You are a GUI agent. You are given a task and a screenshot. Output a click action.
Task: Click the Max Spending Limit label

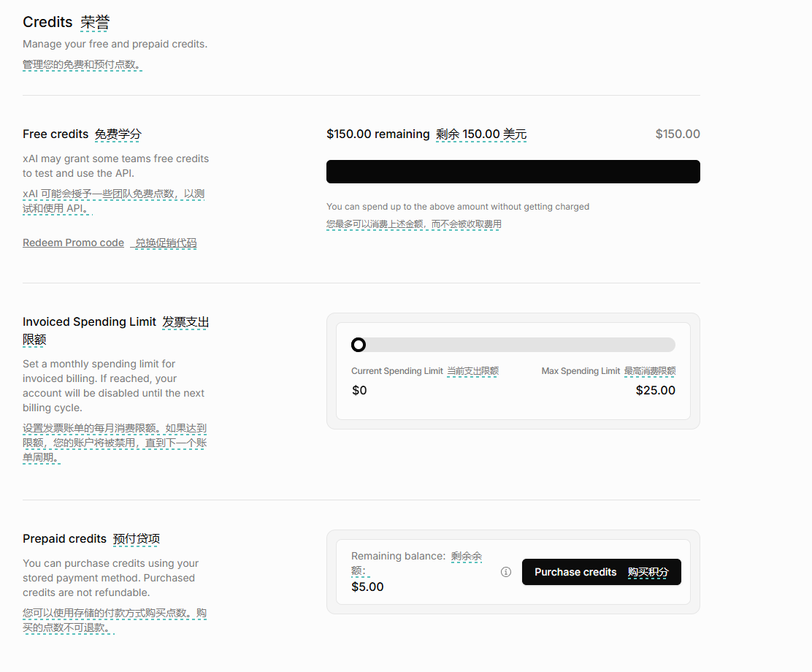pyautogui.click(x=581, y=371)
